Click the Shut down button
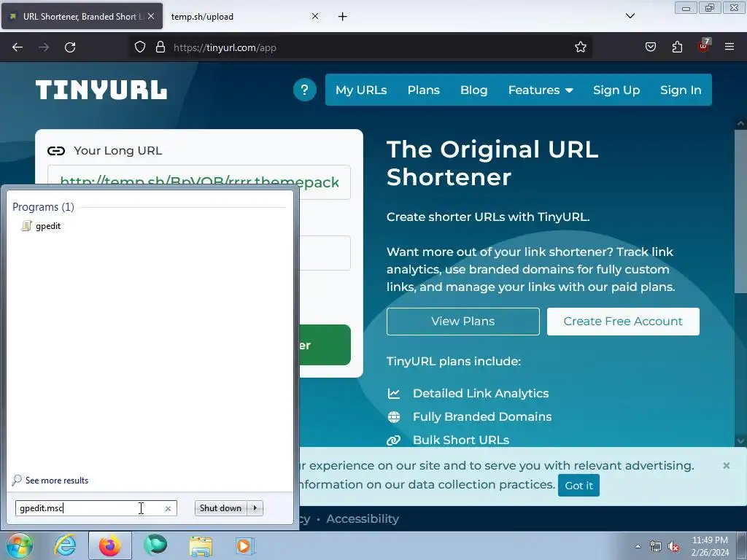 220,508
